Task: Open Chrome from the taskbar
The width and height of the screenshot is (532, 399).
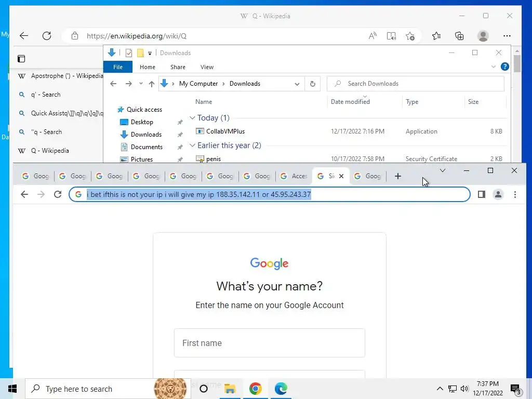Action: 256,389
